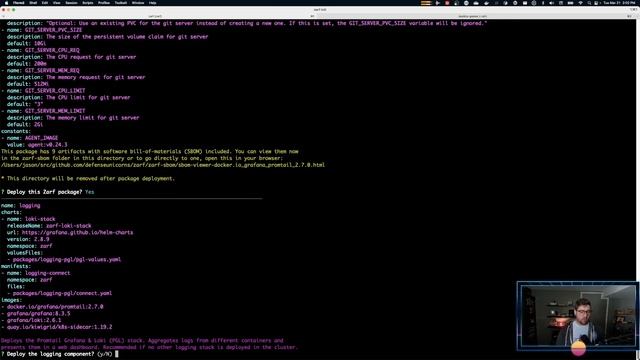640x360 pixels.
Task: Click the 'default: 2Gi' line
Action: [25, 124]
